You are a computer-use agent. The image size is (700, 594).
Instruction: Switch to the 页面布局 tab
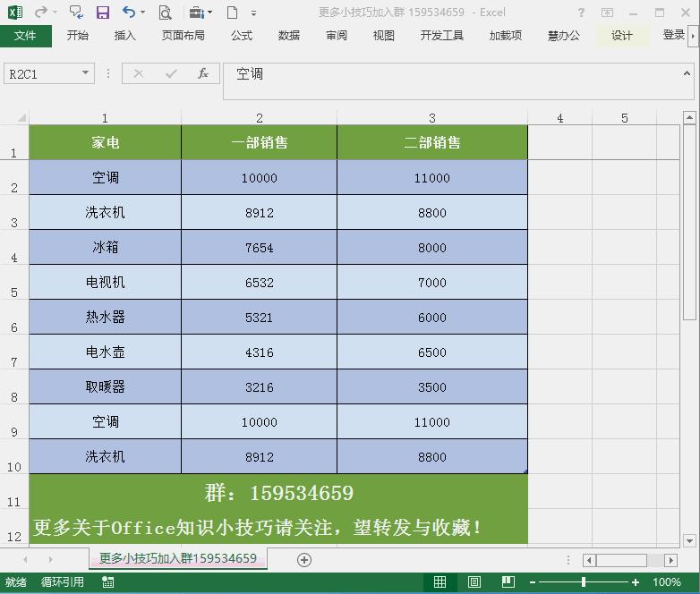click(x=183, y=35)
